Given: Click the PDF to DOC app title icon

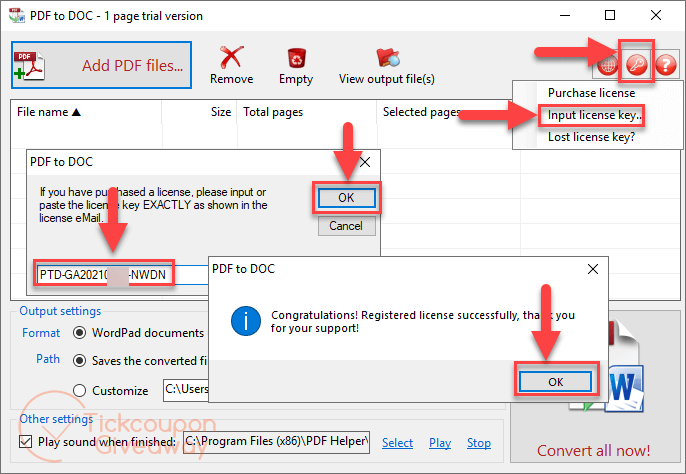Looking at the screenshot, I should pos(17,15).
